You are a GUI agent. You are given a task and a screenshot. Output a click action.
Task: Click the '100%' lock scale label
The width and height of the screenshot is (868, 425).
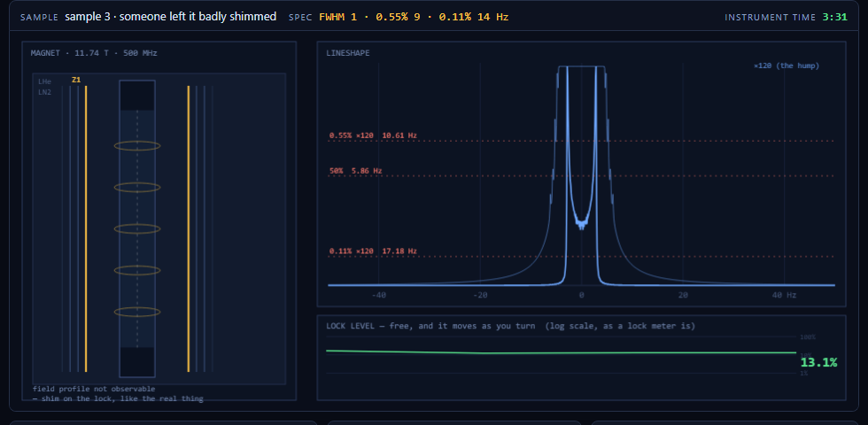(808, 337)
